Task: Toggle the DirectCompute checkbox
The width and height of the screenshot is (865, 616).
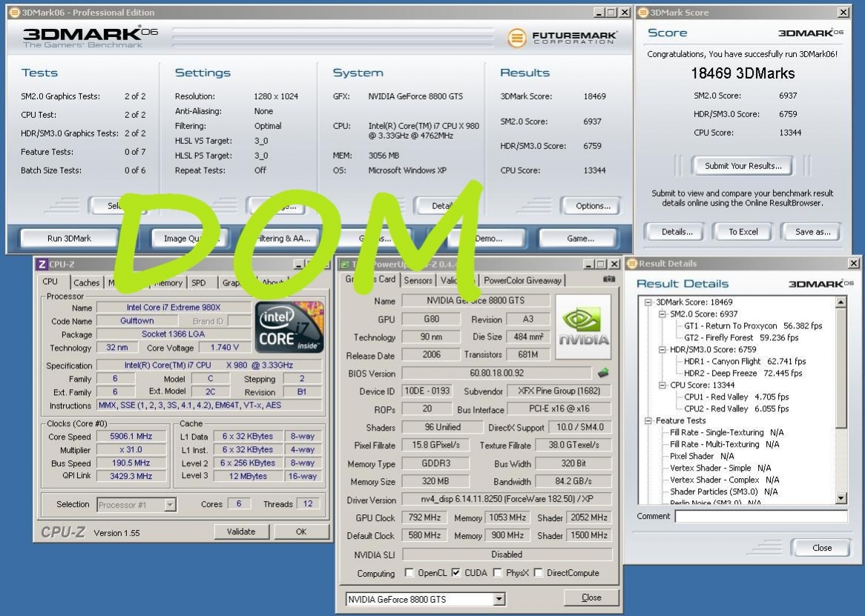Action: (x=539, y=573)
